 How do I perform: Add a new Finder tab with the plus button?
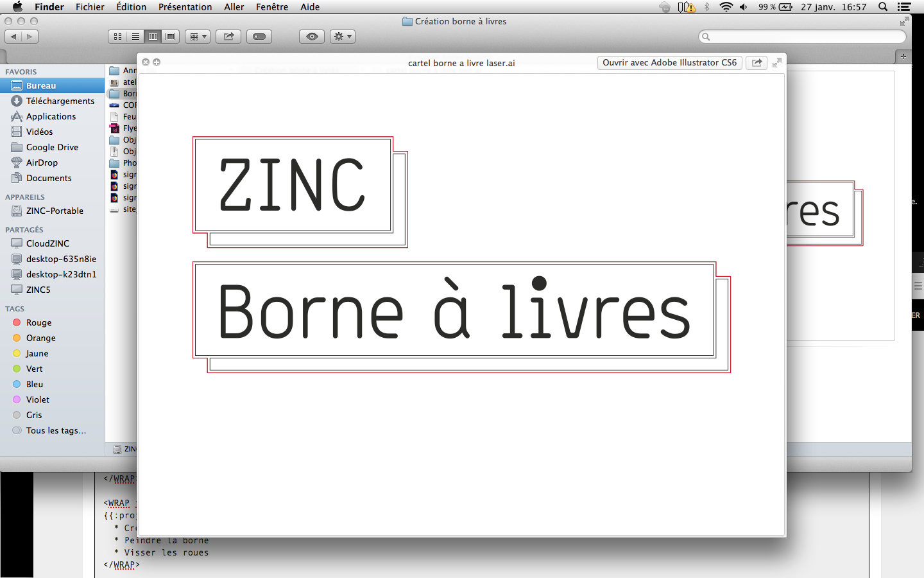903,57
